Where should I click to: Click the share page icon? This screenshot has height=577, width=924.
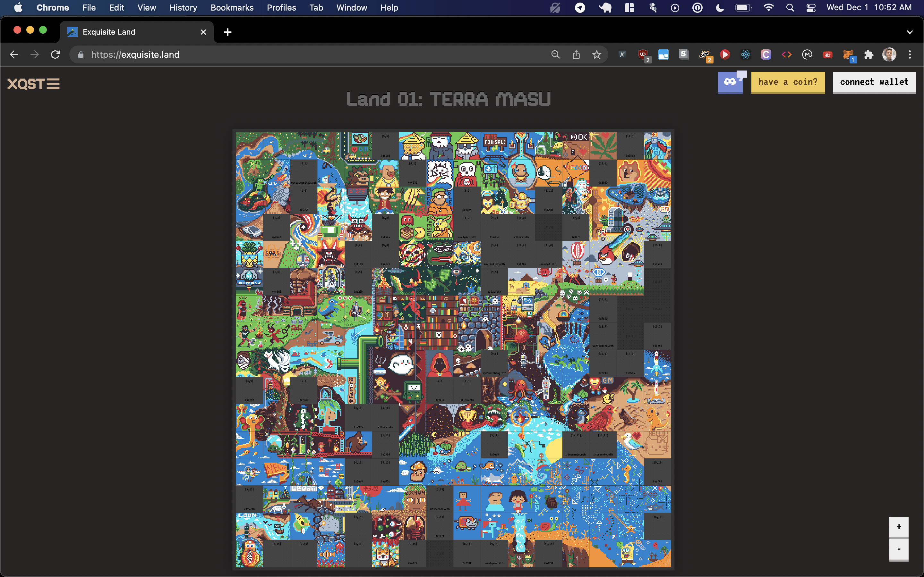click(x=576, y=54)
